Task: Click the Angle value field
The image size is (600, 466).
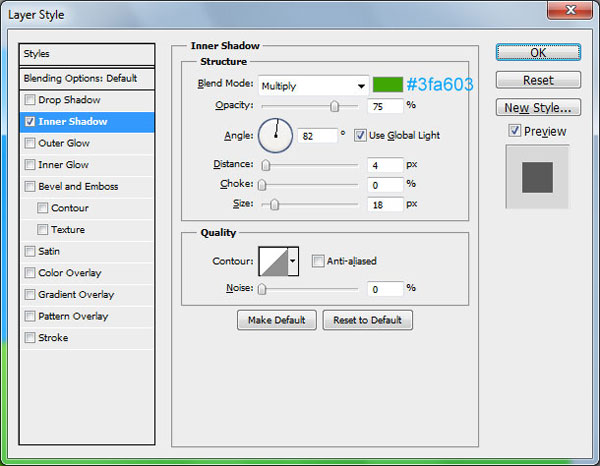Action: tap(318, 136)
